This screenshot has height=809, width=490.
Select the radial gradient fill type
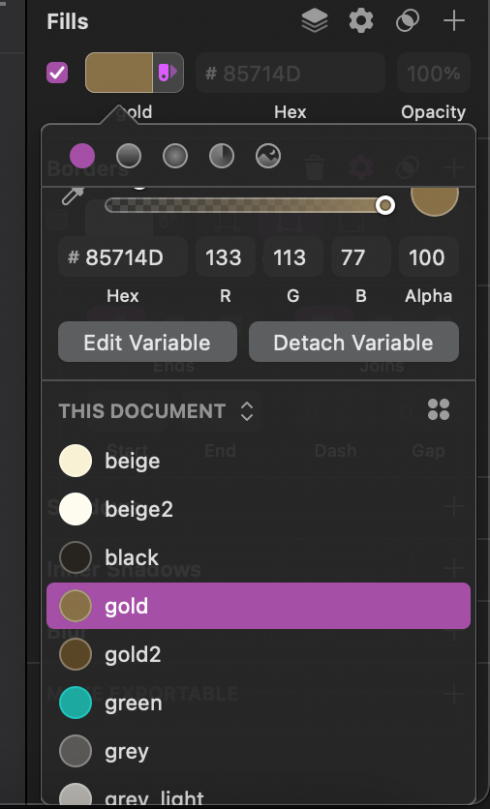(175, 156)
